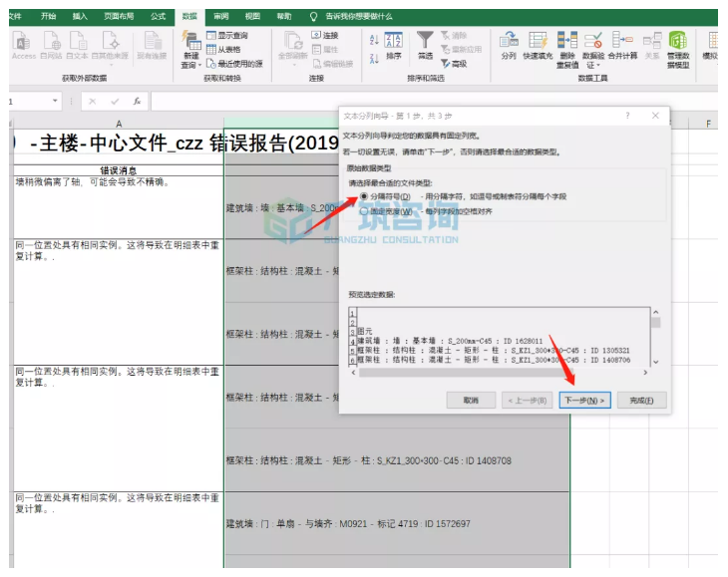
Task: Sort ascending A to Z
Action: click(374, 40)
